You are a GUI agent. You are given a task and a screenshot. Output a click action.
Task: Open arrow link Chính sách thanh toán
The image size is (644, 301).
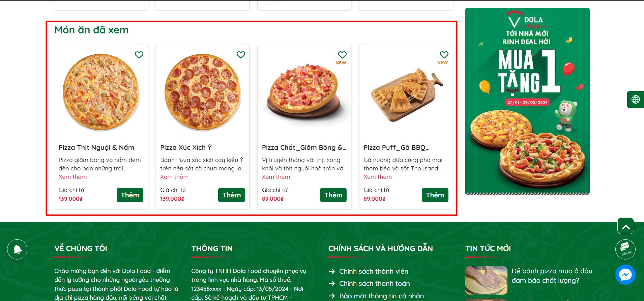tap(369, 283)
